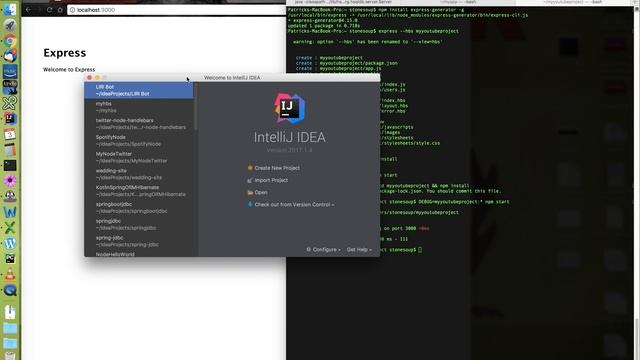
Task: Open Finder from the dock
Action: coord(10,9)
